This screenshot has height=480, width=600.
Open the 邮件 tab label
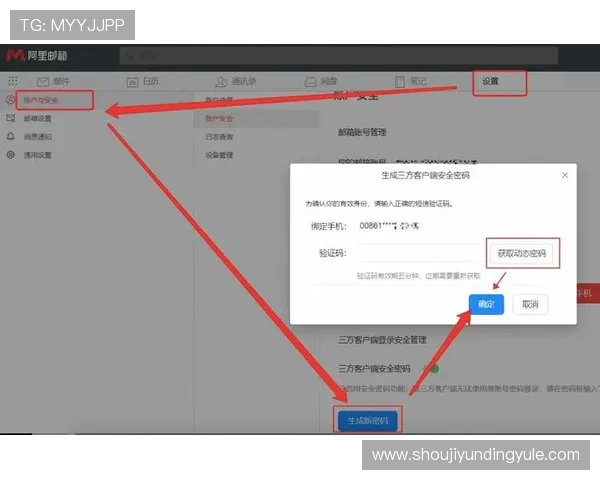tap(61, 81)
